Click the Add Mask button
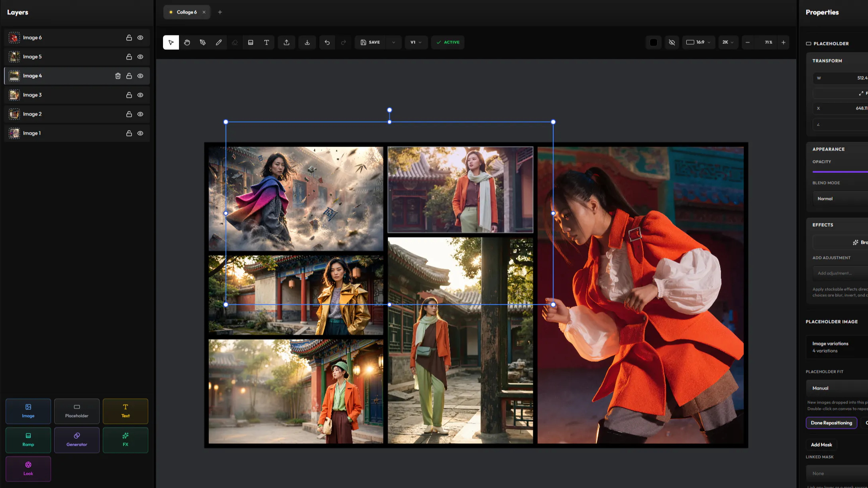The image size is (868, 488). [x=821, y=445]
